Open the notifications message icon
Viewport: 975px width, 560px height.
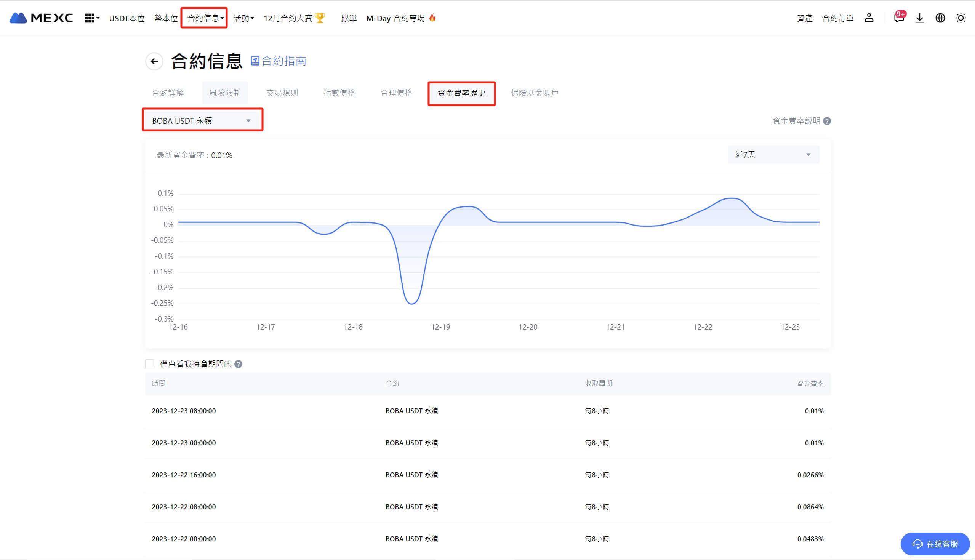[899, 18]
